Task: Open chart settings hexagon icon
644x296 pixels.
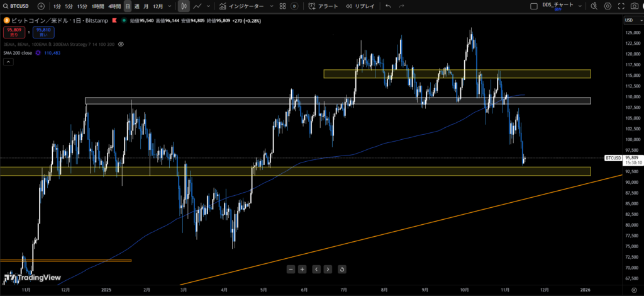Action: 608,6
